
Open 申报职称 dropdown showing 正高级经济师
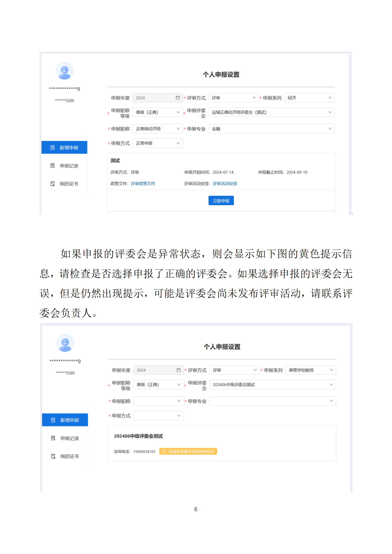pos(158,129)
